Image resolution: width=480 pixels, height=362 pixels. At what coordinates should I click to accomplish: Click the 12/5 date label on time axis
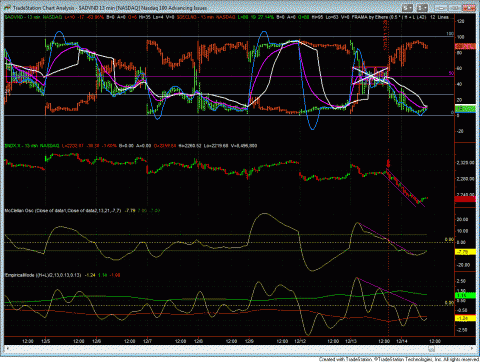(x=46, y=341)
